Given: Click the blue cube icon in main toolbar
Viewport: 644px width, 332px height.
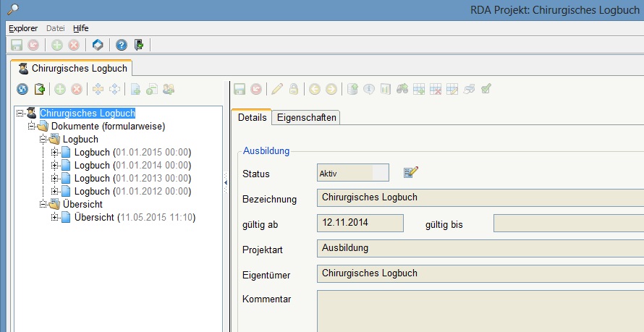Looking at the screenshot, I should click(x=98, y=45).
